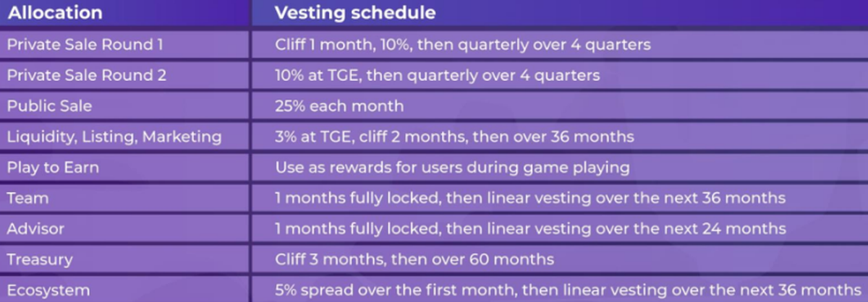Select the Ecosystem allocation cell

tap(48, 290)
